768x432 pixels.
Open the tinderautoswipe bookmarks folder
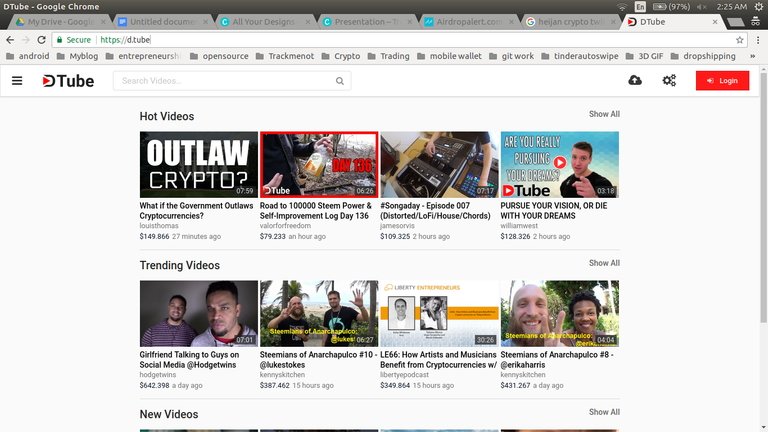[580, 56]
